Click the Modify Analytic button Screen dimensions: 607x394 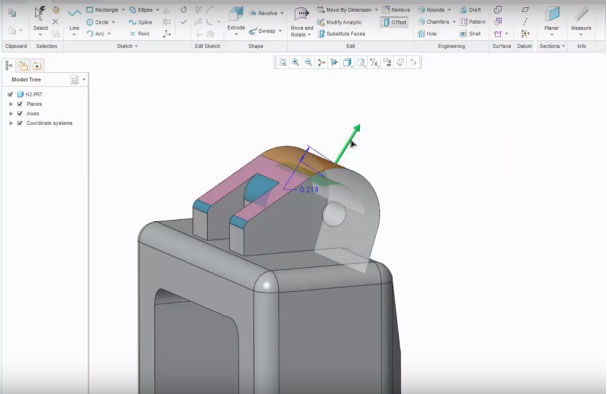pyautogui.click(x=340, y=22)
